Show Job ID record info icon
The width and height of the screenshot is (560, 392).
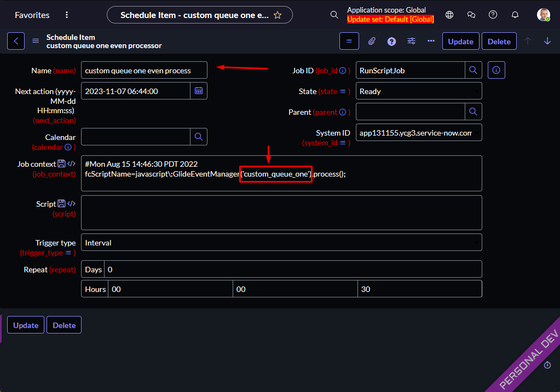pos(496,70)
